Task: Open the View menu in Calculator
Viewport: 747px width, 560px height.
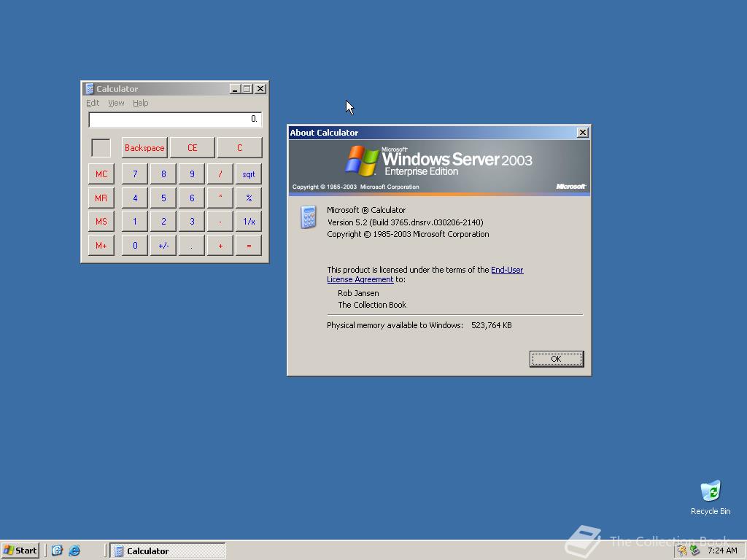Action: pos(116,103)
